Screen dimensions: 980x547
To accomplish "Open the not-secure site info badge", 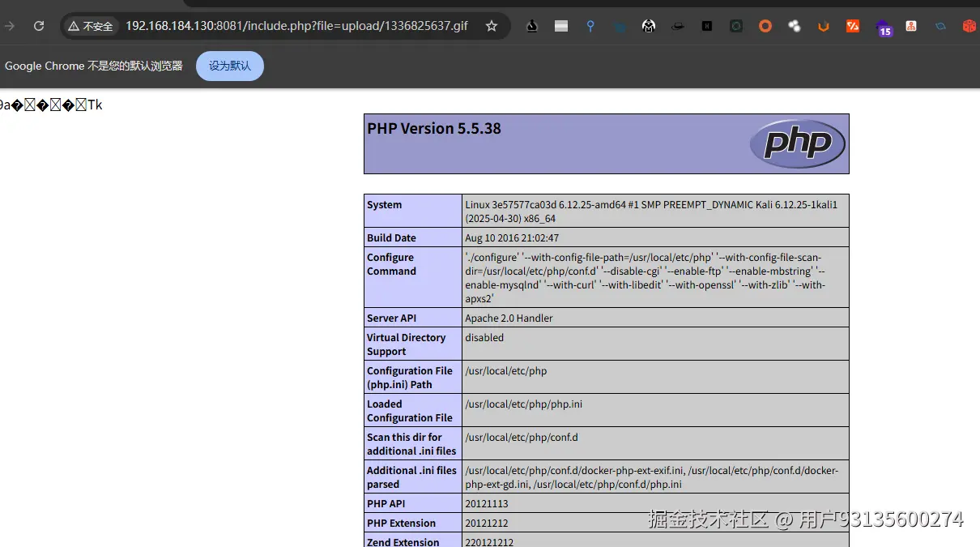I will [91, 26].
